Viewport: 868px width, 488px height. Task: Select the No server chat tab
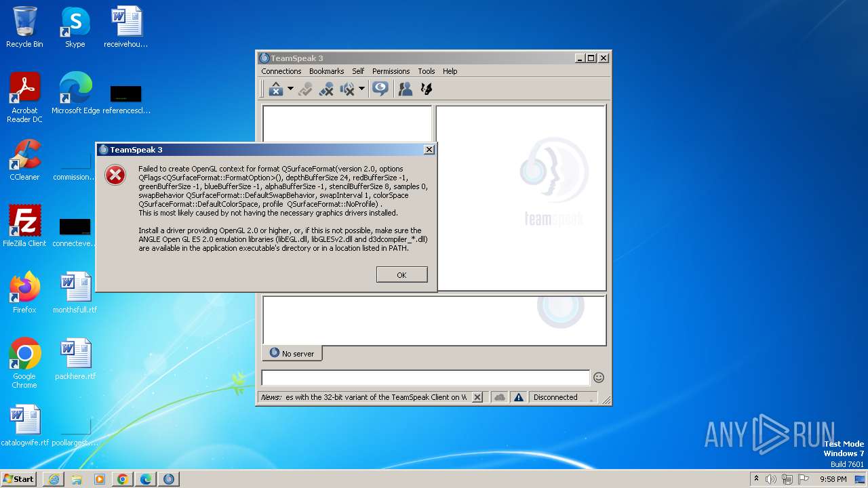pyautogui.click(x=292, y=353)
